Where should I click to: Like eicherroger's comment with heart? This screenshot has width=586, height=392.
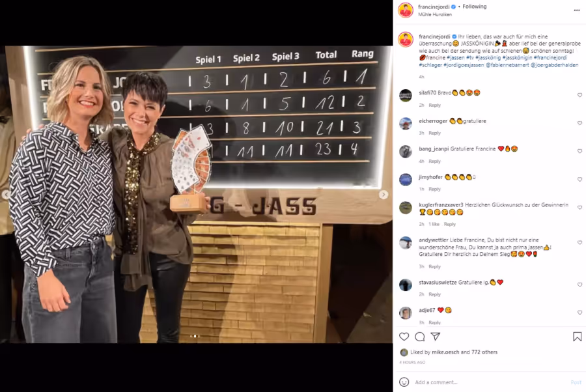click(x=579, y=123)
